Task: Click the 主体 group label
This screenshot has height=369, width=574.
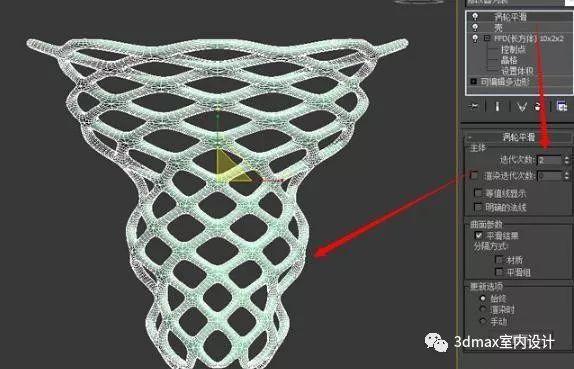Action: 478,148
